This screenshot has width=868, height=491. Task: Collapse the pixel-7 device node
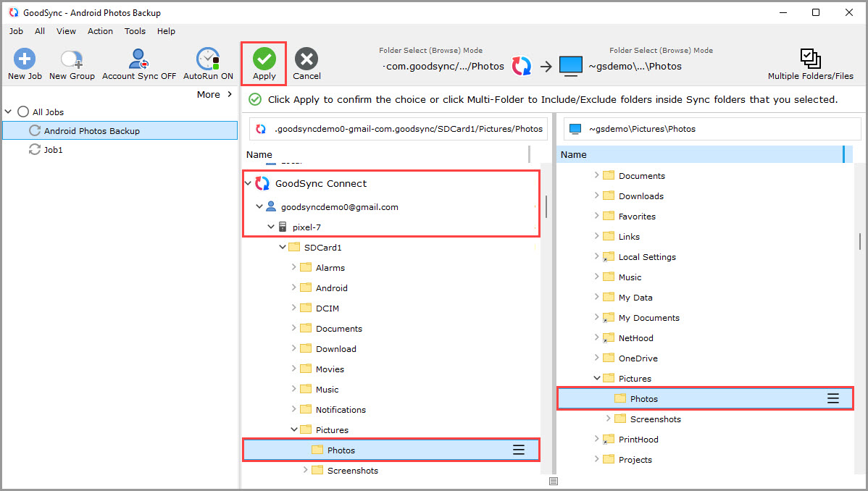click(271, 227)
